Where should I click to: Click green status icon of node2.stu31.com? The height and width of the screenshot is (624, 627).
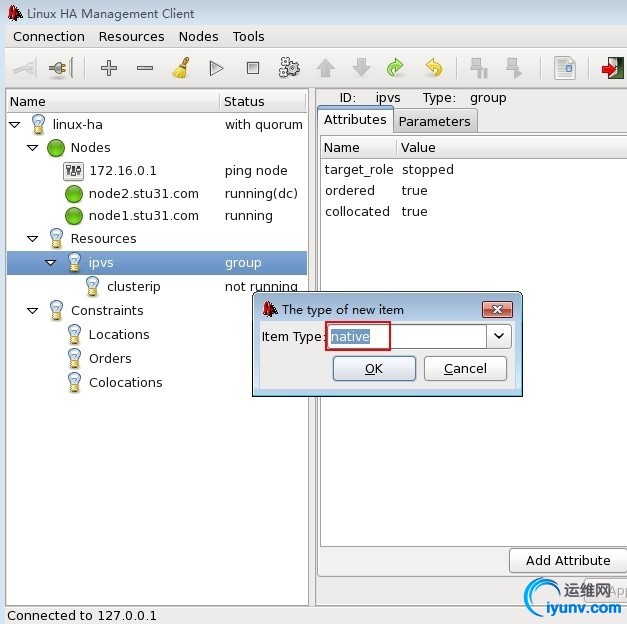(x=74, y=194)
